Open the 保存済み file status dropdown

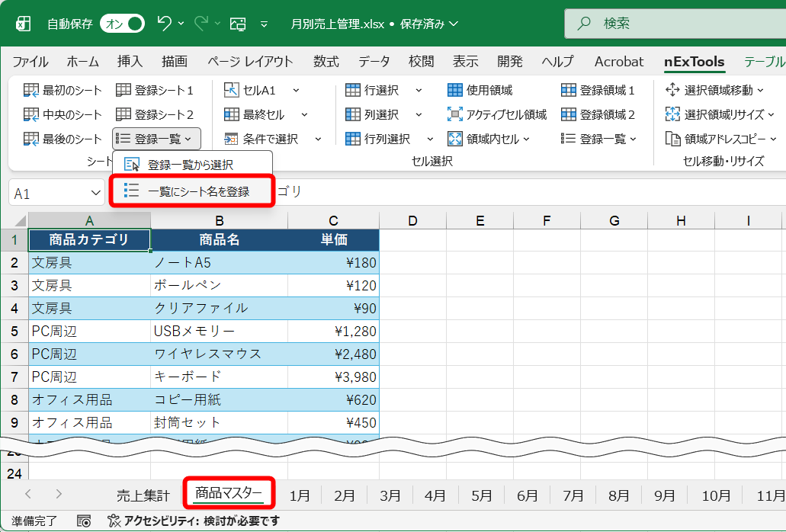point(429,24)
